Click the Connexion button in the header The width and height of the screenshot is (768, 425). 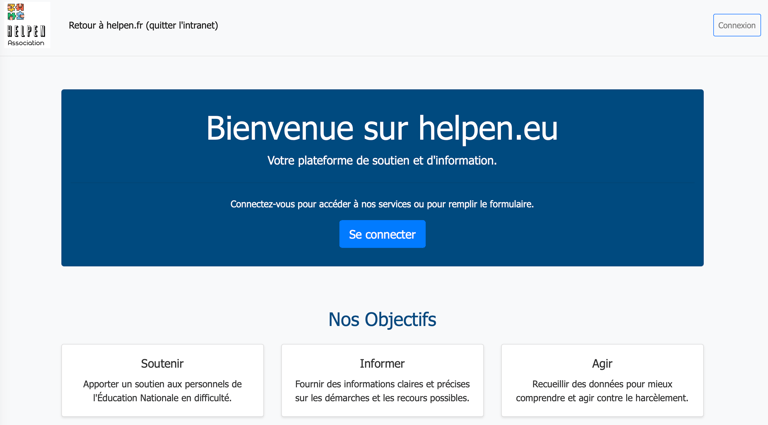pyautogui.click(x=737, y=25)
